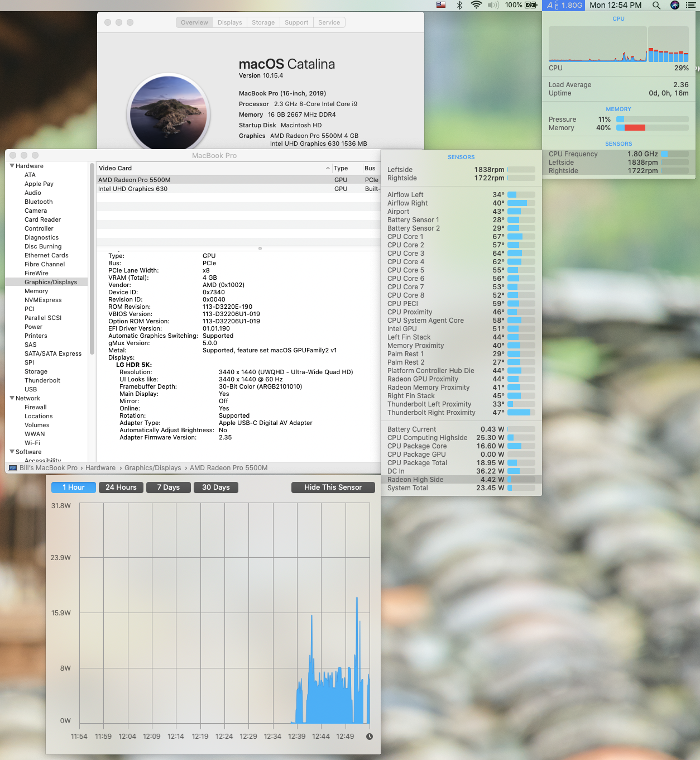Select Intel UHD Graphics 630 row
700x760 pixels.
[x=238, y=189]
